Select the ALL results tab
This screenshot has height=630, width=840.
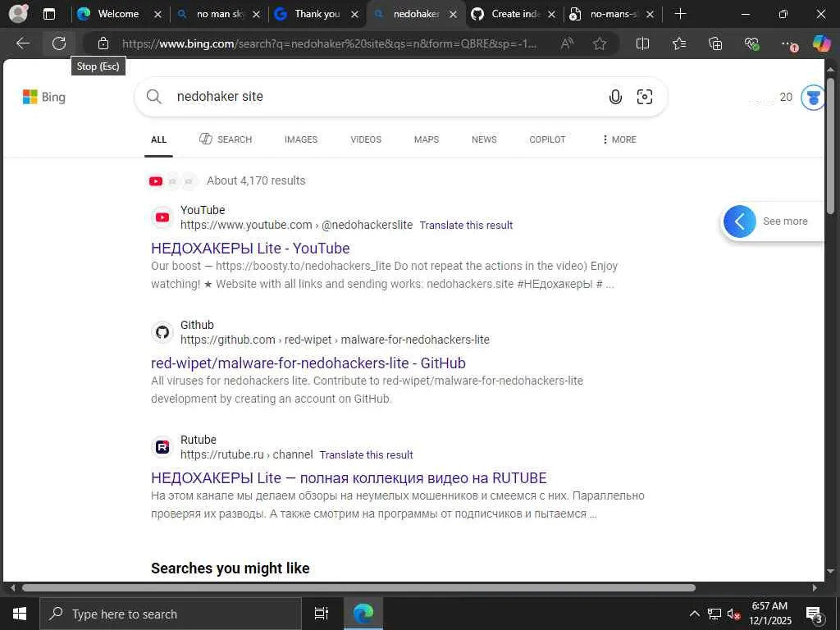tap(158, 139)
